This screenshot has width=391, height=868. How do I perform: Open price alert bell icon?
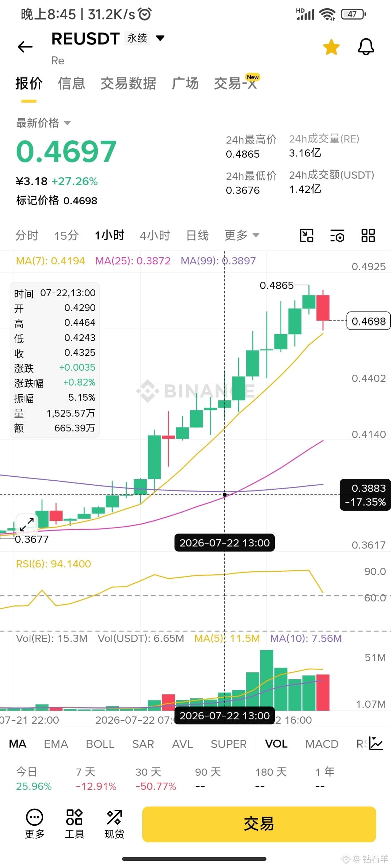tap(366, 47)
